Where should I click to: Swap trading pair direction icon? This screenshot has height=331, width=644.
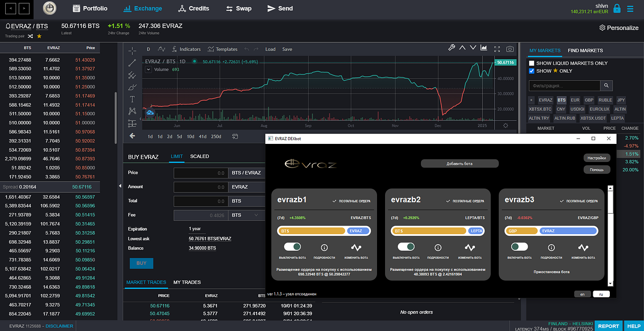(30, 36)
